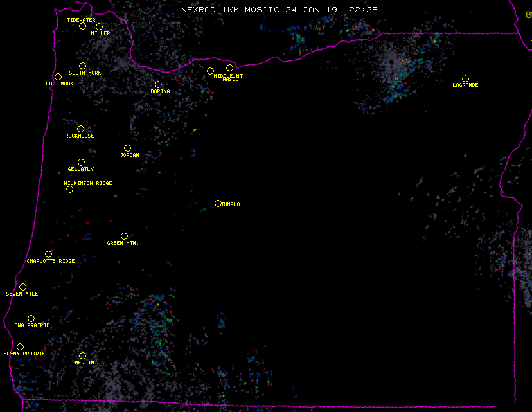Select the LaGrande station circle marker
The image size is (532, 412).
[465, 78]
